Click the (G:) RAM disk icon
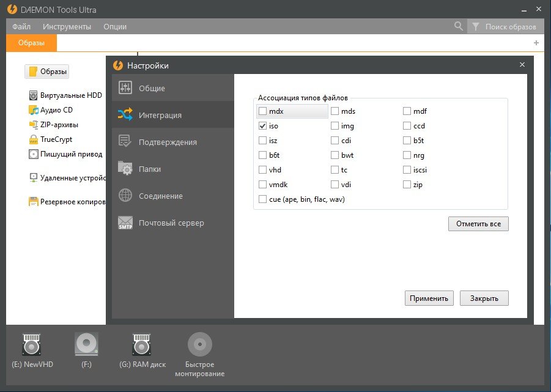551x392 pixels. tap(142, 344)
